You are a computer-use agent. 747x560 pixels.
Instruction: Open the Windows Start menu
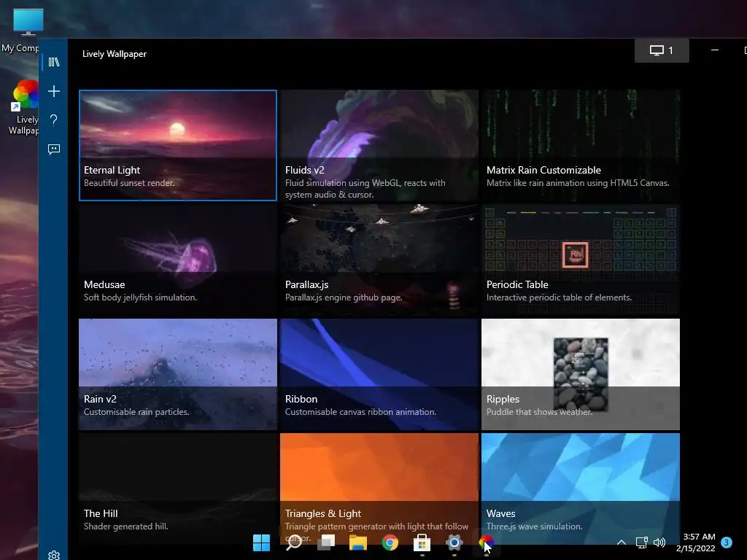[262, 542]
